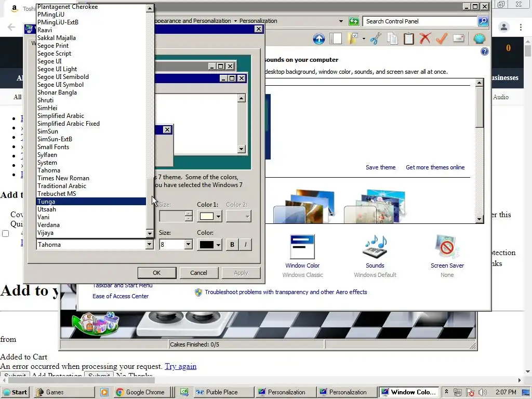
Task: Click the teal shell icon in toolbar
Action: pos(479,38)
